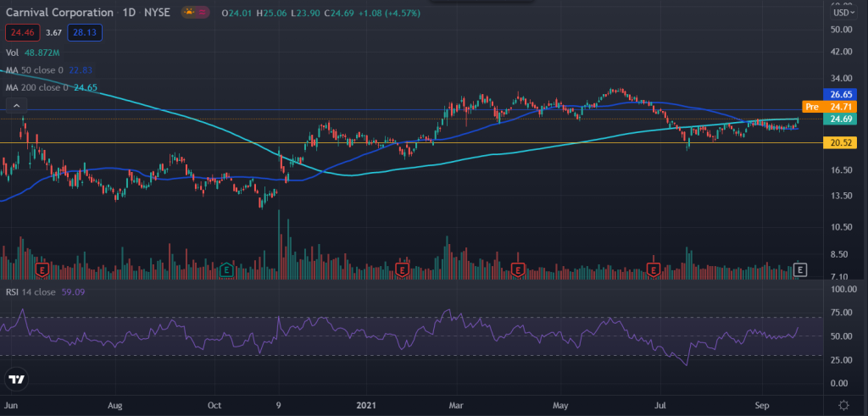The height and width of the screenshot is (416, 868).
Task: Click the TradingView logo
Action: point(17,380)
